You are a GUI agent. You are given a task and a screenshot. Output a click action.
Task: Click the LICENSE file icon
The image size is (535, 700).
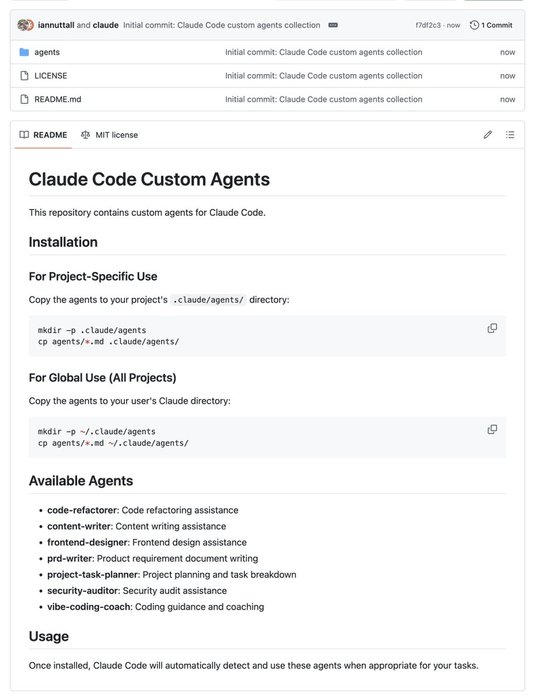(24, 75)
